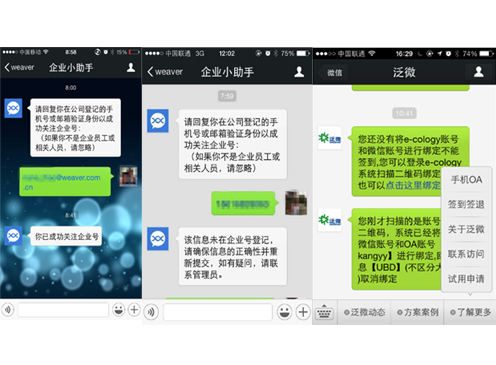The width and height of the screenshot is (496, 365).
Task: Expand the 方案案例 bottom menu
Action: [417, 312]
